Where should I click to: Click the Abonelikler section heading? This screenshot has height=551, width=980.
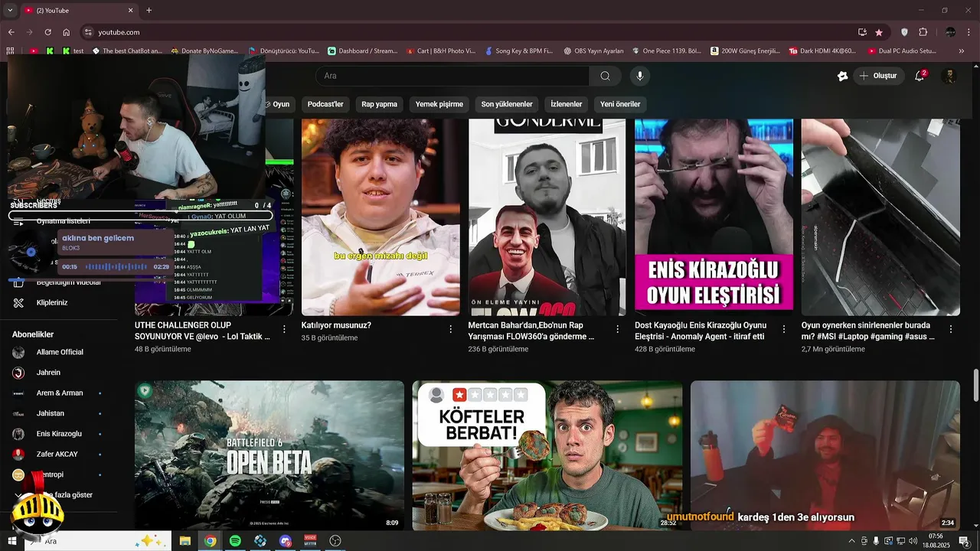click(33, 334)
